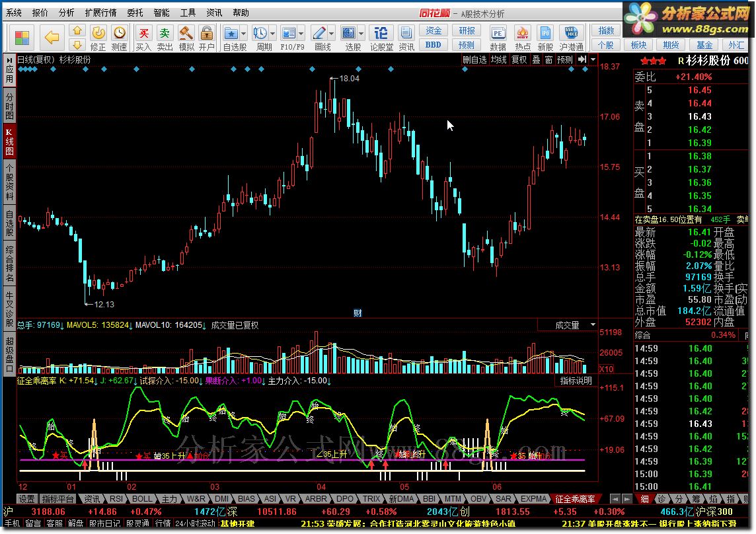
Task: Click the 选股 stock screening icon
Action: 348,33
